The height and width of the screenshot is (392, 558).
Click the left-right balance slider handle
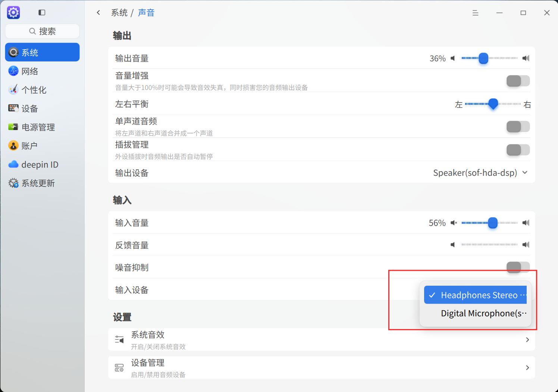[x=493, y=104]
